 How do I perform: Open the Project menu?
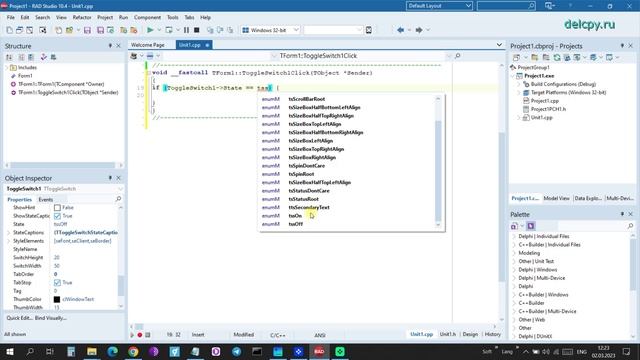click(x=105, y=18)
